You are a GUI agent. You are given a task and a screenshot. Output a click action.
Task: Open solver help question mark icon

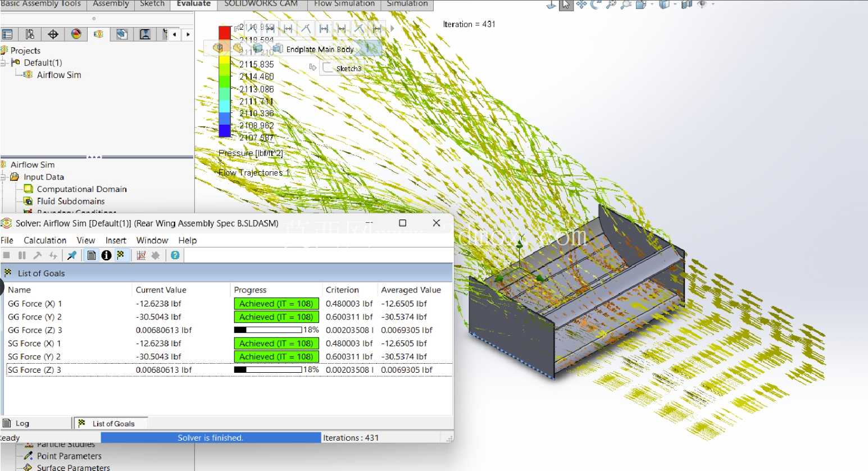pyautogui.click(x=175, y=255)
